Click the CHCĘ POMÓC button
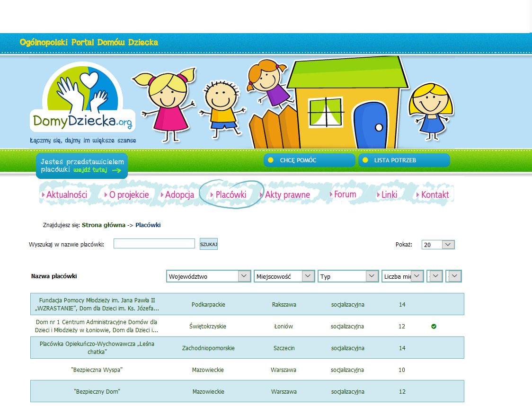 [309, 160]
